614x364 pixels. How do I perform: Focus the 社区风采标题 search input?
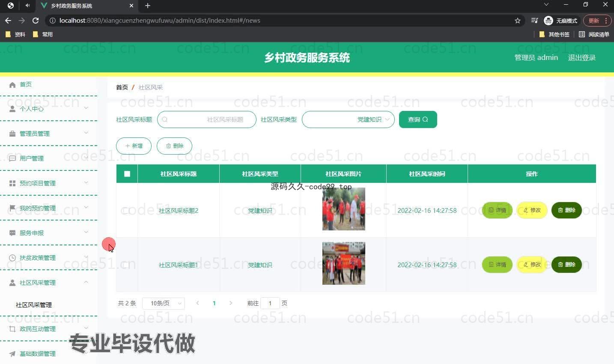coord(207,119)
